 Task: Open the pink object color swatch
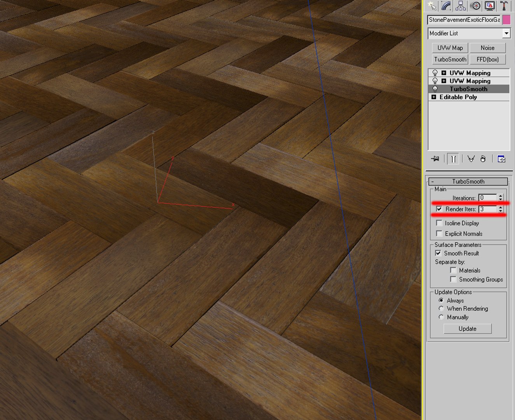[x=506, y=19]
